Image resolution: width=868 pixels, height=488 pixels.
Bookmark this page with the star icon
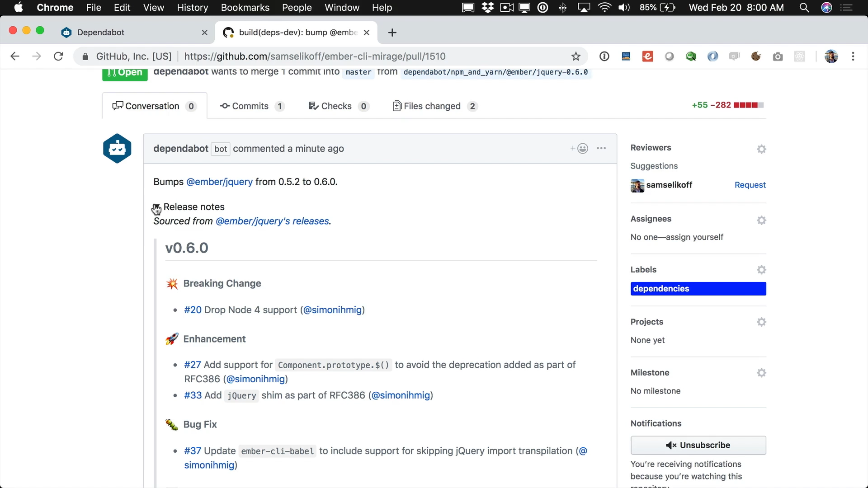click(x=576, y=56)
